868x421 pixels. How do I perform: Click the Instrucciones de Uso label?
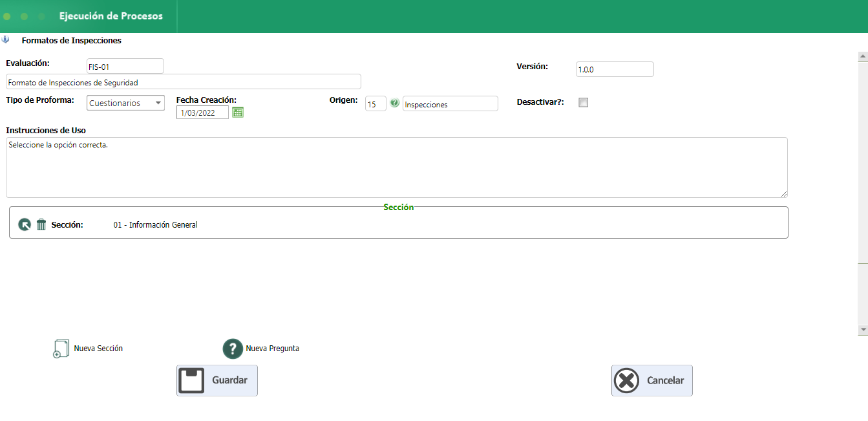(x=46, y=131)
